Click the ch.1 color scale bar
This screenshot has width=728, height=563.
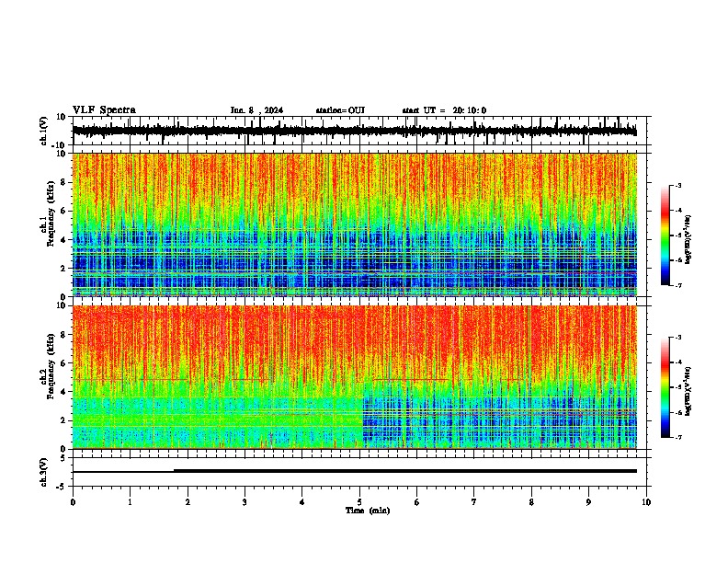tap(665, 236)
